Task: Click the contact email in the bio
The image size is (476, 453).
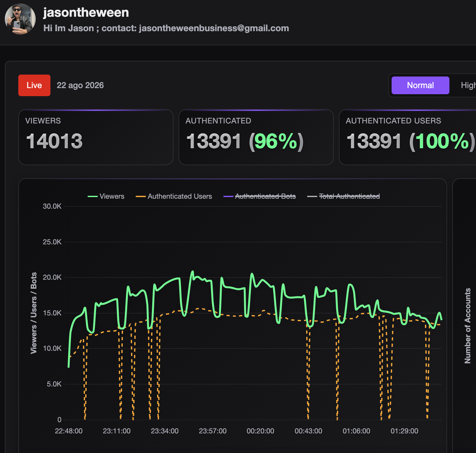Action: pos(214,28)
